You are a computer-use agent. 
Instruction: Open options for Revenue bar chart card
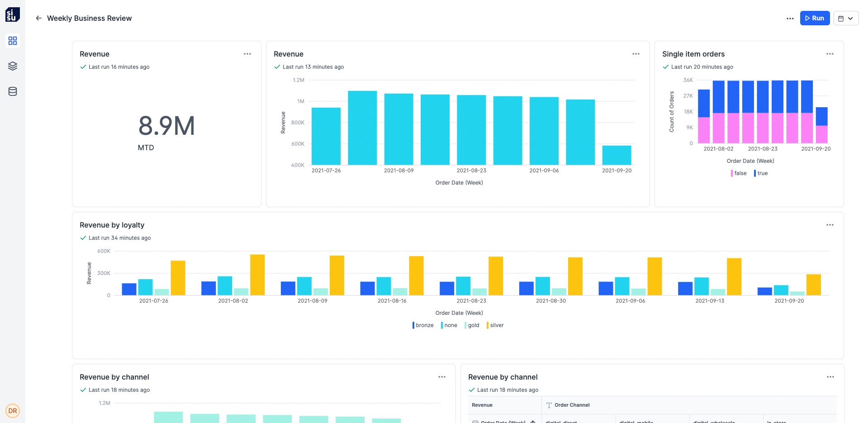[636, 54]
